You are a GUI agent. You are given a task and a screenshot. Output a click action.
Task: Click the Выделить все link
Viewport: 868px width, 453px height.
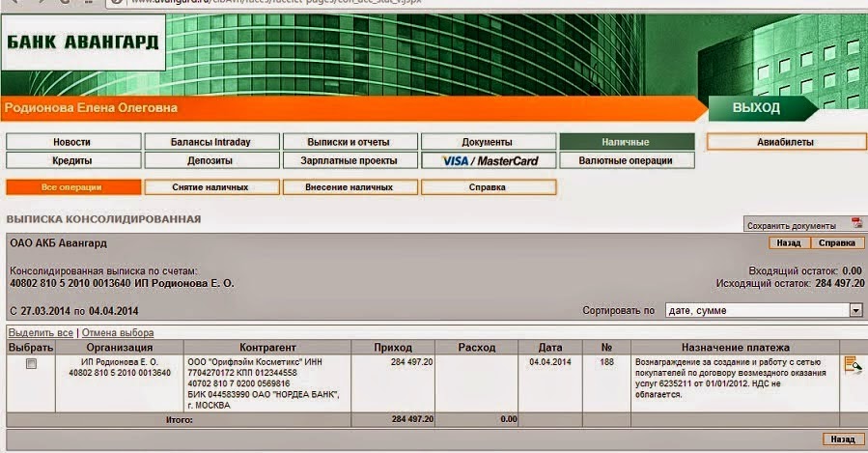tap(41, 333)
